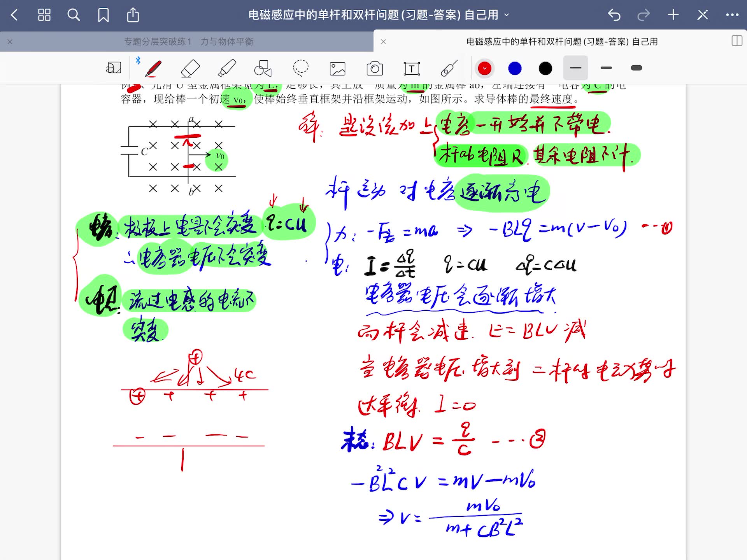Activate the lasso selection tool
Screen dimensions: 747x560
301,68
